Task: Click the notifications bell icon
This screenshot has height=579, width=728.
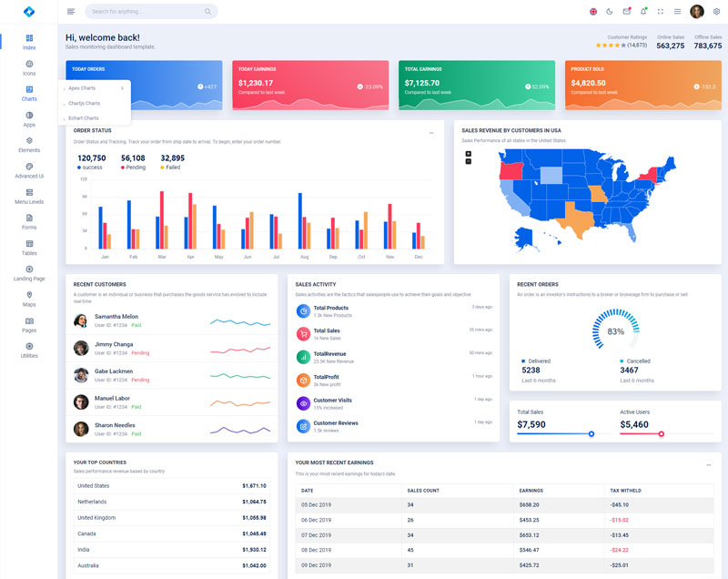Action: tap(643, 12)
